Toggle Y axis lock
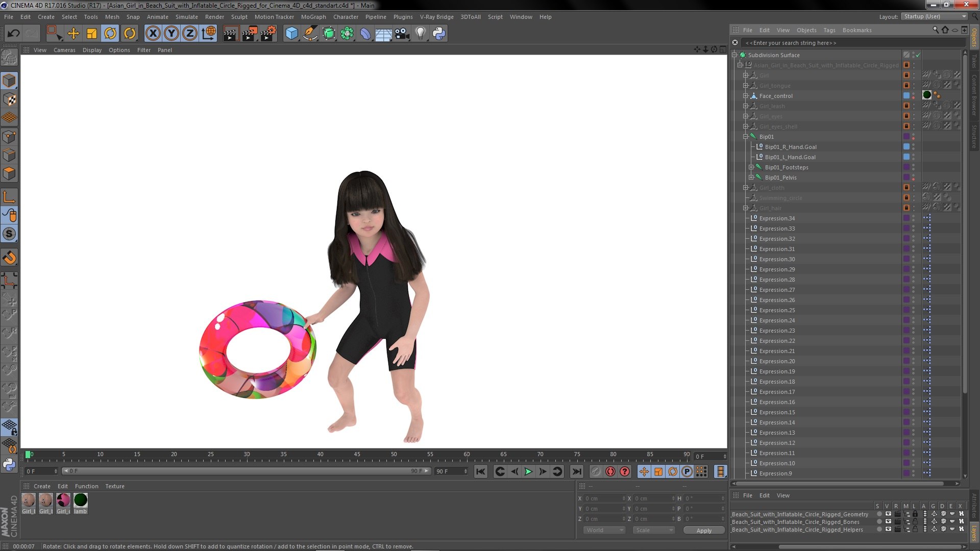Viewport: 980px width, 551px height. click(x=171, y=34)
